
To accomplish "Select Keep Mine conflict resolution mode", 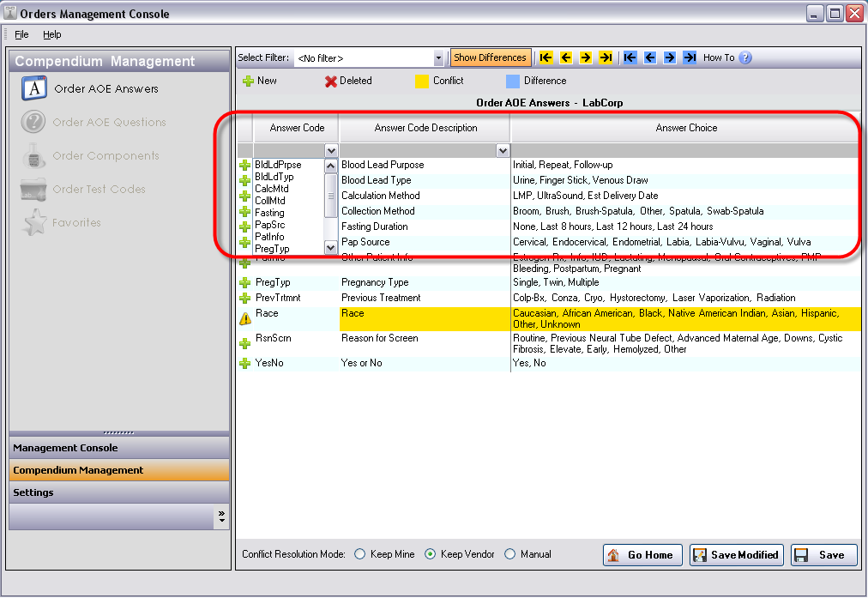I will coord(360,554).
